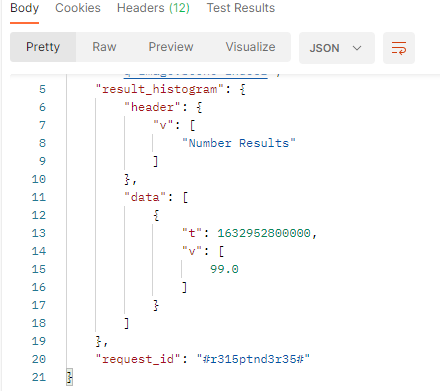This screenshot has width=440, height=391.
Task: Click the 99.0 value
Action: pyautogui.click(x=224, y=269)
